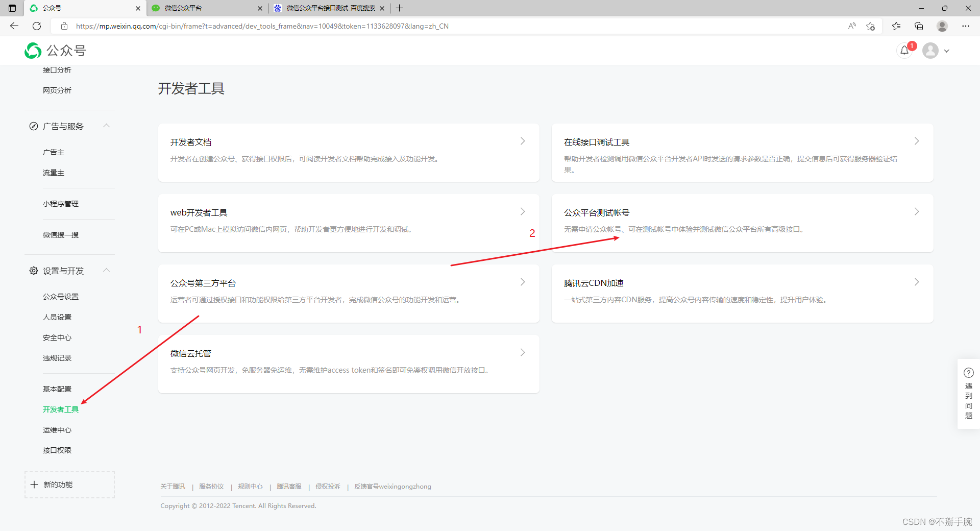This screenshot has width=980, height=531.
Task: Open the 公众号第三方平台 card
Action: coord(349,294)
